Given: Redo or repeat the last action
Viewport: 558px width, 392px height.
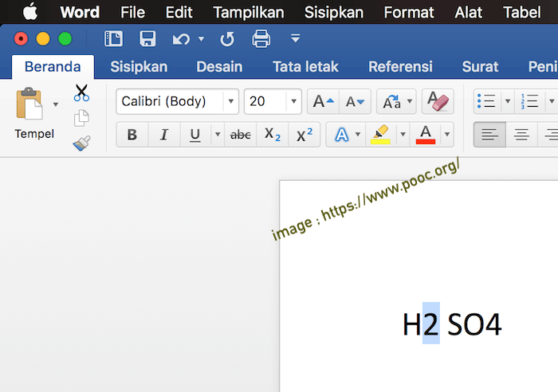Looking at the screenshot, I should pos(227,39).
